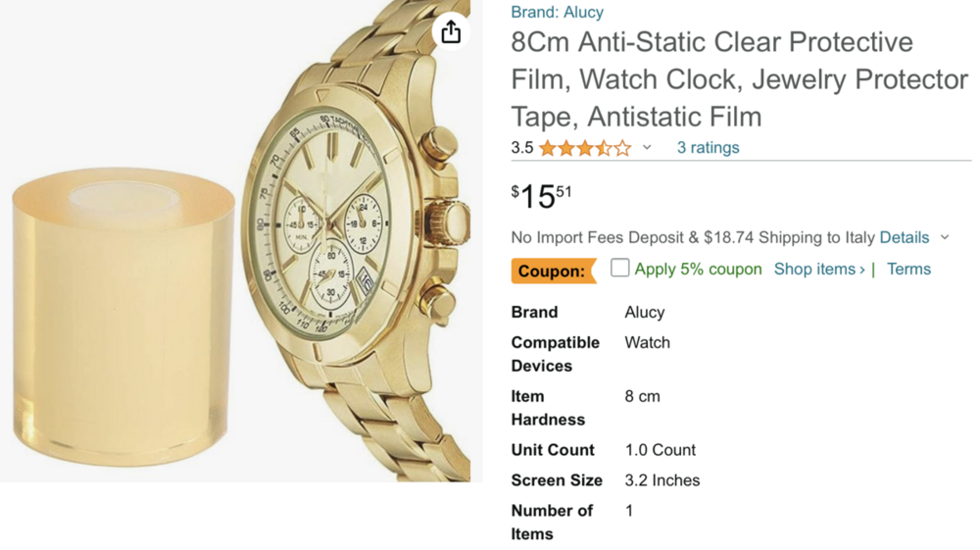Click the orange star rating icons
This screenshot has height=550, width=980.
pyautogui.click(x=584, y=148)
